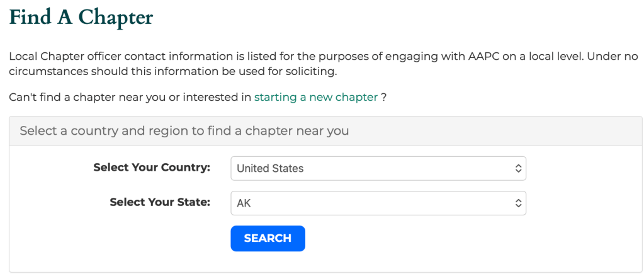
Task: Click the blue SEARCH button
Action: 268,238
